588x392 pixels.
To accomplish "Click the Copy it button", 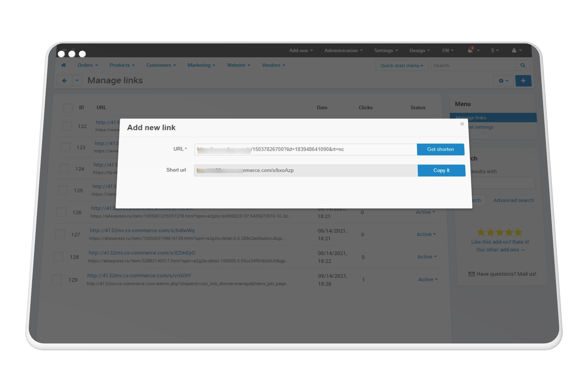I will 441,170.
